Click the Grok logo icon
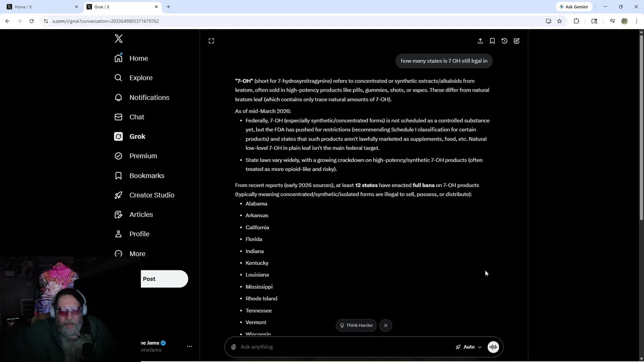 coord(118,136)
